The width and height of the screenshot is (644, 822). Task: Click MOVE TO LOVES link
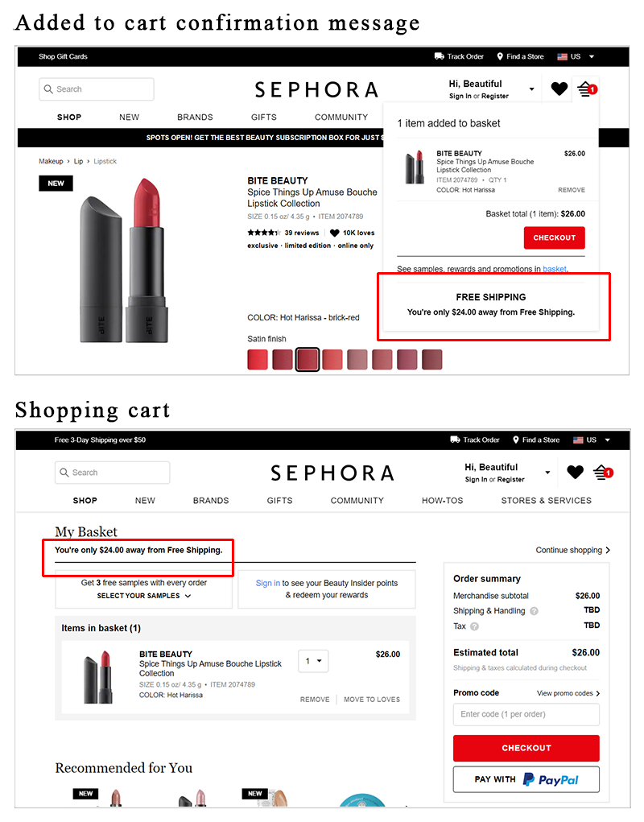point(372,700)
